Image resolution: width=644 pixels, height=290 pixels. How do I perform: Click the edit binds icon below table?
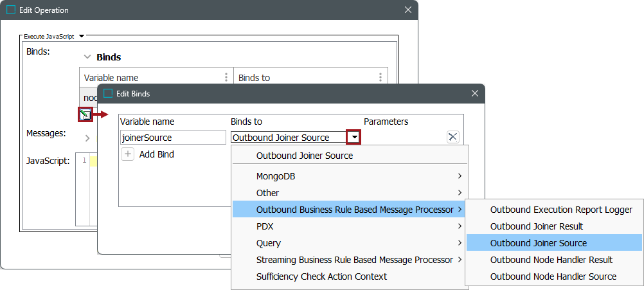coord(85,115)
